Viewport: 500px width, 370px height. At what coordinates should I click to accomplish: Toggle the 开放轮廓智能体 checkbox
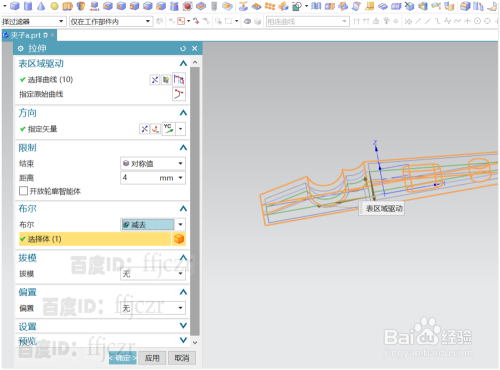pyautogui.click(x=23, y=191)
